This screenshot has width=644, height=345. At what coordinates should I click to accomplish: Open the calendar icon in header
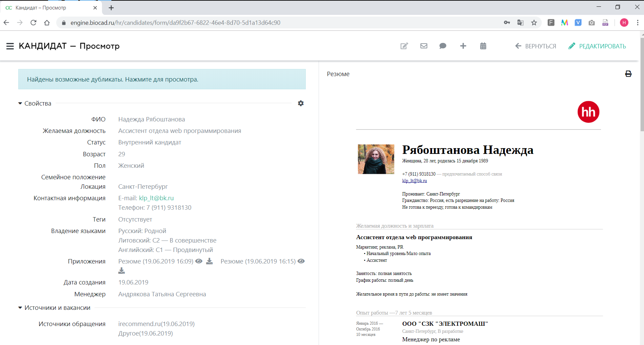pyautogui.click(x=483, y=46)
